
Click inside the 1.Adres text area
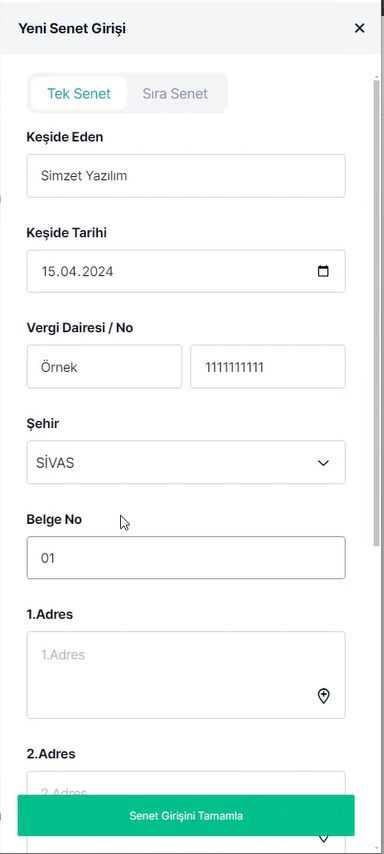coord(186,675)
